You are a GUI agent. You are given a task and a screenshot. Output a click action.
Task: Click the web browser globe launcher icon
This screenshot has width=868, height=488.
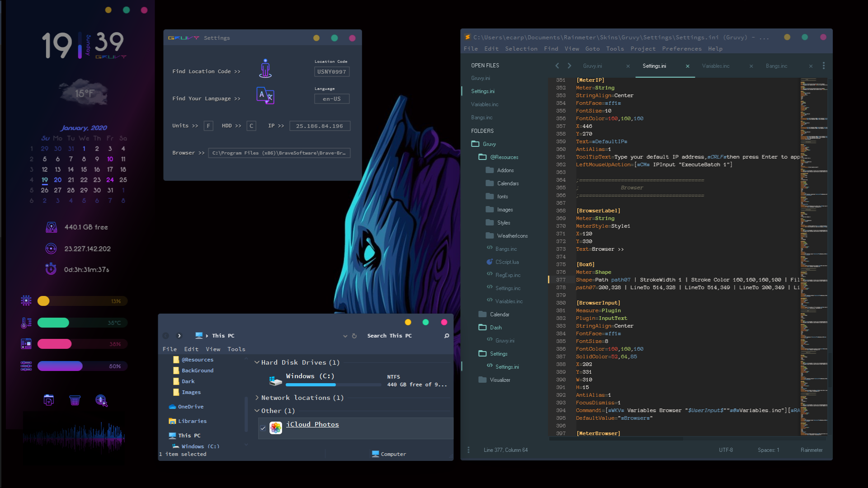tap(101, 401)
